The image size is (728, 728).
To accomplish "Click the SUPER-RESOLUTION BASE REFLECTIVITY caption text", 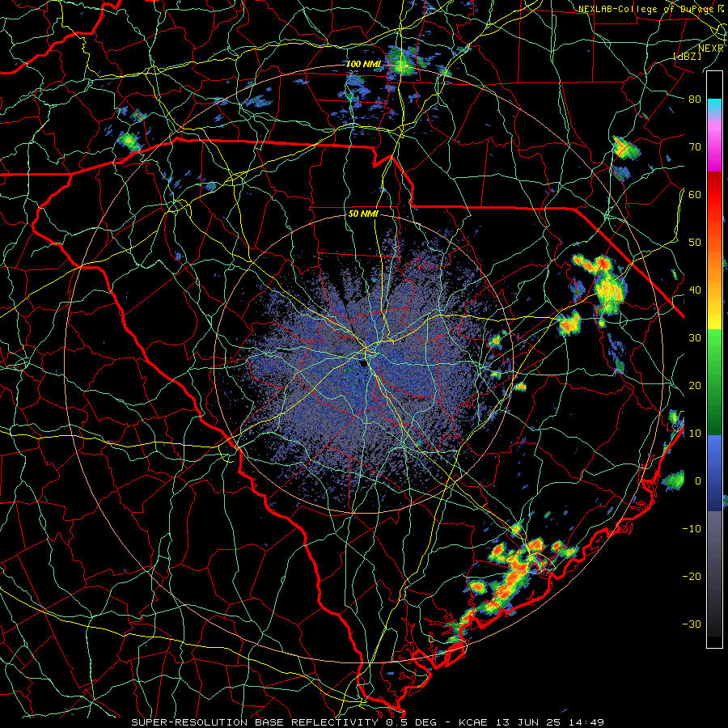I will 255,722.
